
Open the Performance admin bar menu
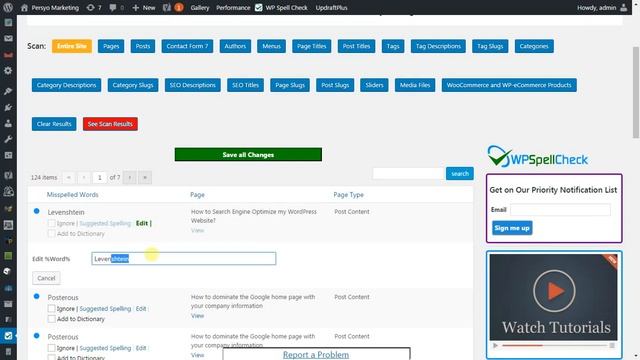(x=233, y=7)
